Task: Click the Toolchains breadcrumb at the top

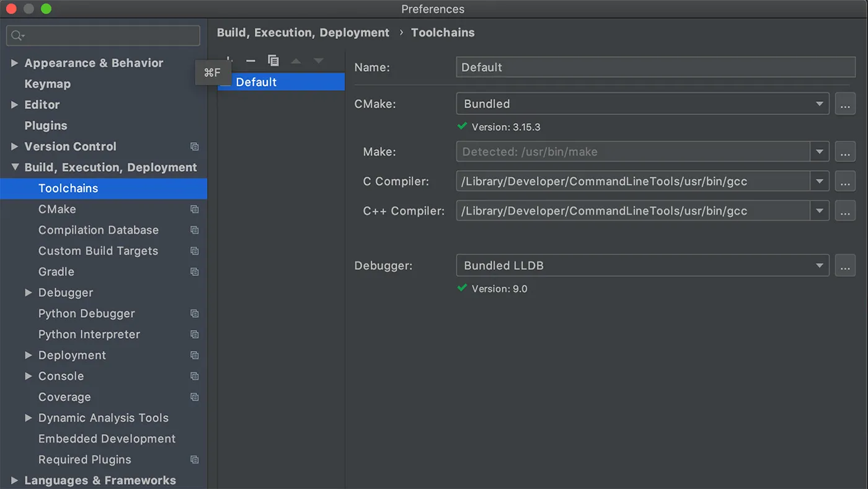Action: [x=442, y=32]
